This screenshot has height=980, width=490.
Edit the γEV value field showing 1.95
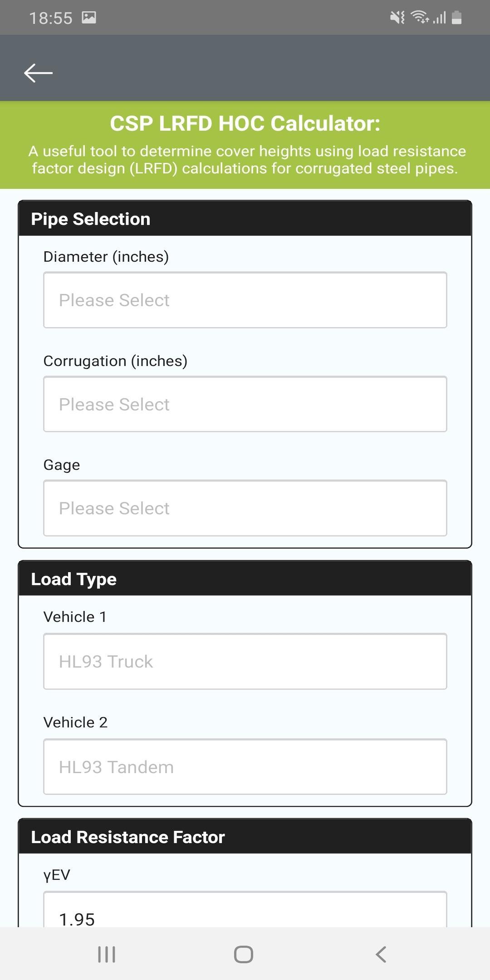click(x=245, y=909)
